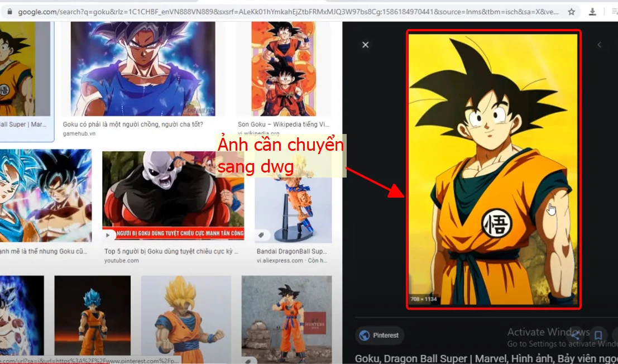The width and height of the screenshot is (618, 364).
Task: Open the Jiren video thumbnail from YouTube
Action: click(x=173, y=196)
